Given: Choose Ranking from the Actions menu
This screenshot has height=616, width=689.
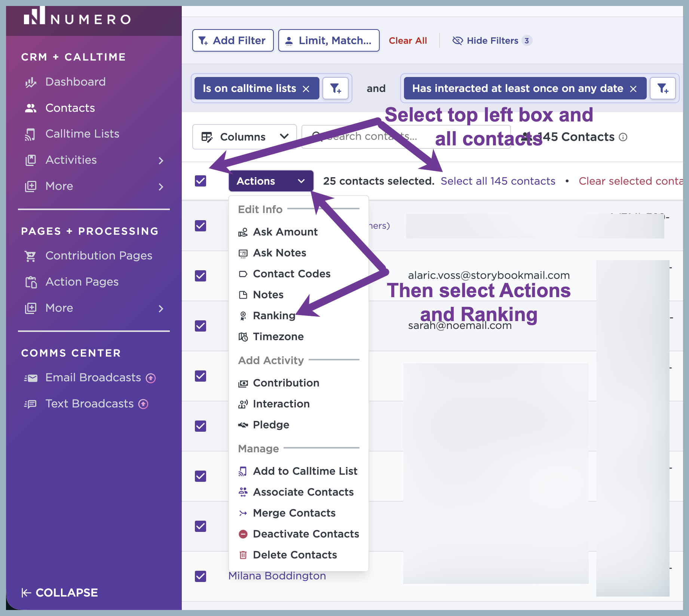Looking at the screenshot, I should coord(274,316).
